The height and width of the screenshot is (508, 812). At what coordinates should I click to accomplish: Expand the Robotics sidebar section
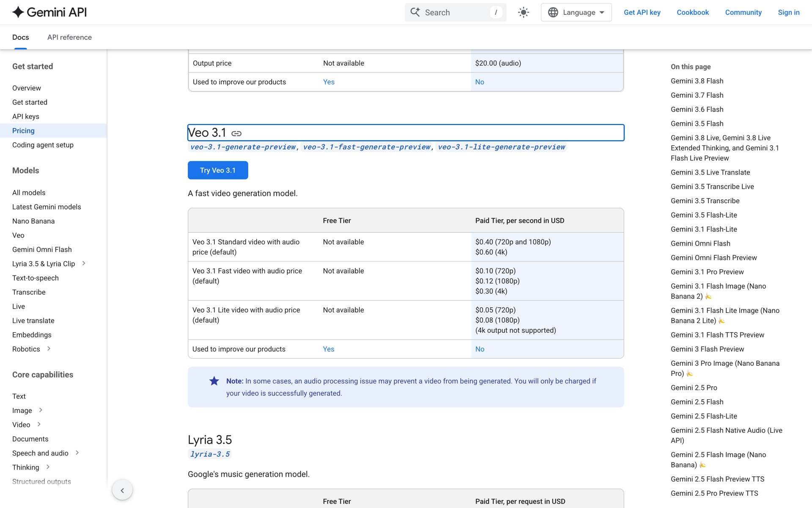click(x=49, y=349)
